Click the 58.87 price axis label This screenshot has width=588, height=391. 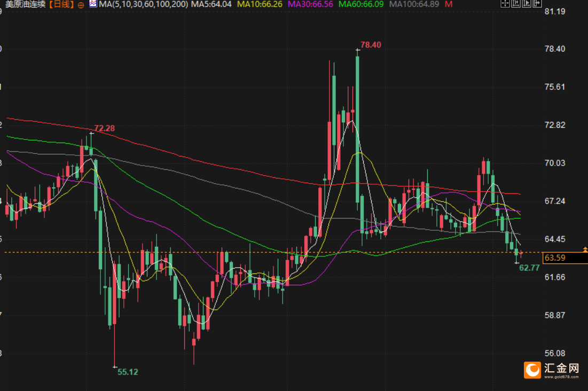555,315
